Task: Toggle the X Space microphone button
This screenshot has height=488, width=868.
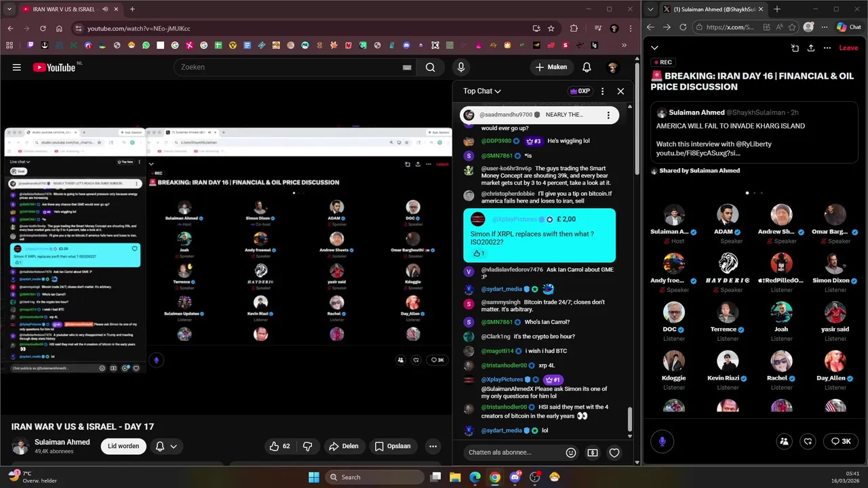Action: click(x=663, y=441)
